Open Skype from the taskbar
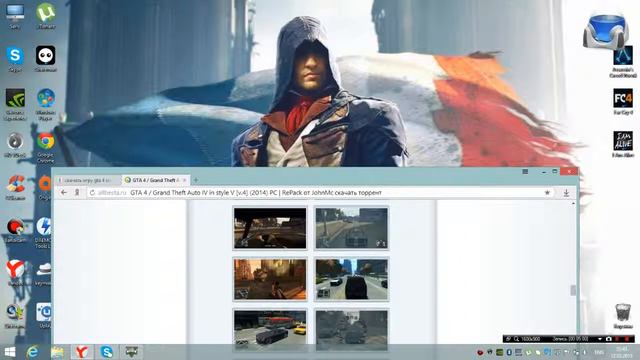Screen dimensions: 640x360 click(107, 352)
